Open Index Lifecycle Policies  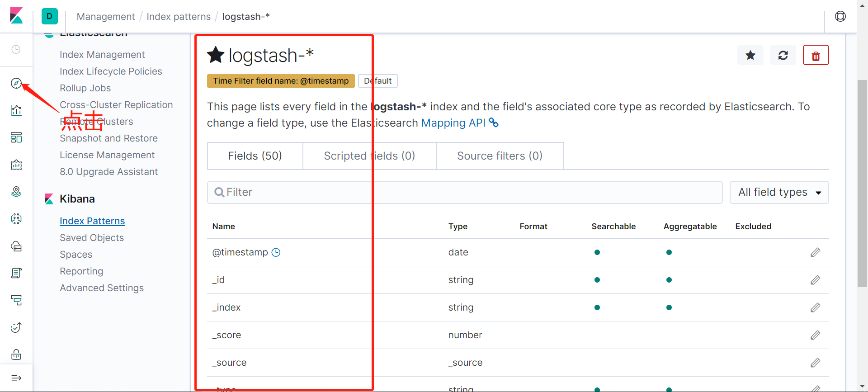pos(111,71)
